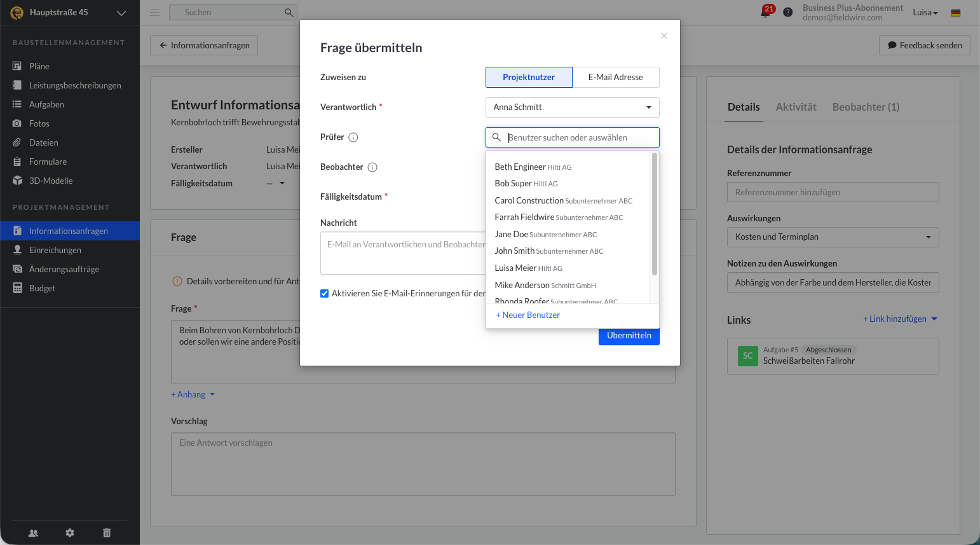
Task: Click the notification bell icon
Action: [x=765, y=12]
